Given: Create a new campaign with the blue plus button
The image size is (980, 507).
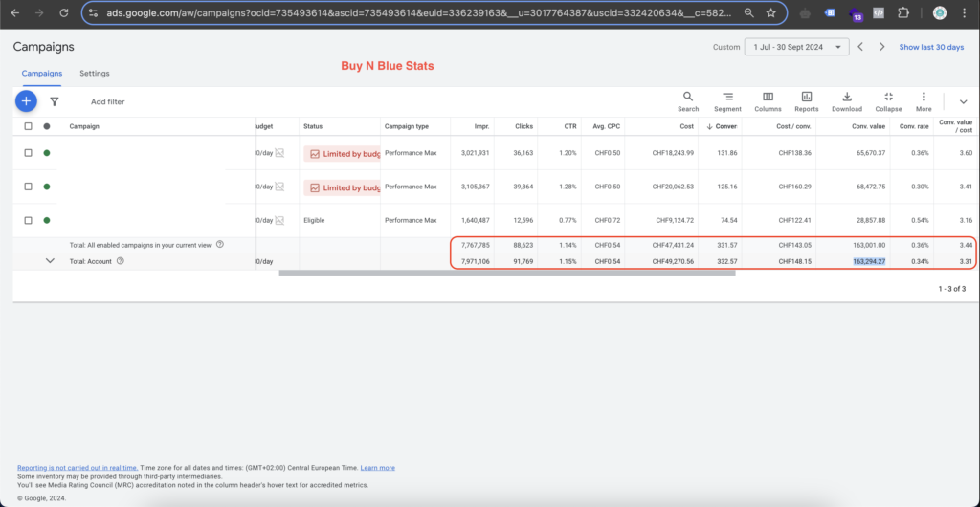Looking at the screenshot, I should (26, 101).
